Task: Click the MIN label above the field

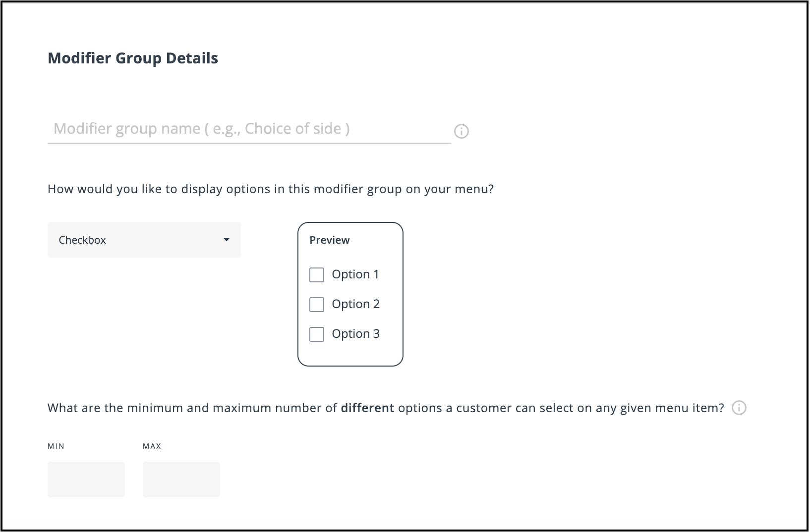Action: tap(56, 446)
